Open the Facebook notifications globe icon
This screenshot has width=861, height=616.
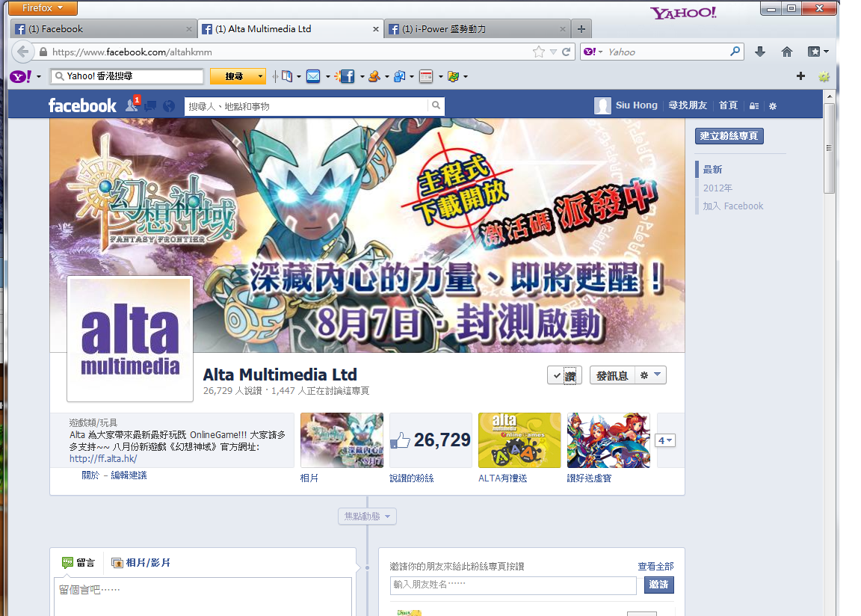point(169,106)
